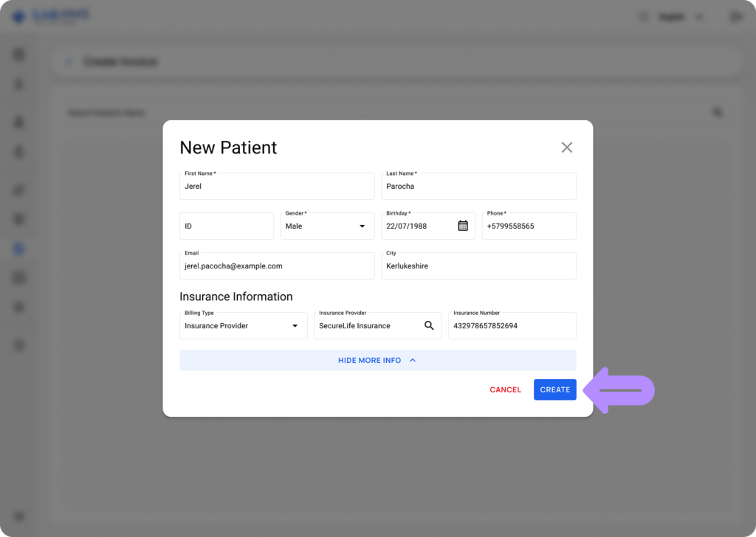This screenshot has width=756, height=537.
Task: Focus the First Name field with Jerel
Action: tap(278, 187)
